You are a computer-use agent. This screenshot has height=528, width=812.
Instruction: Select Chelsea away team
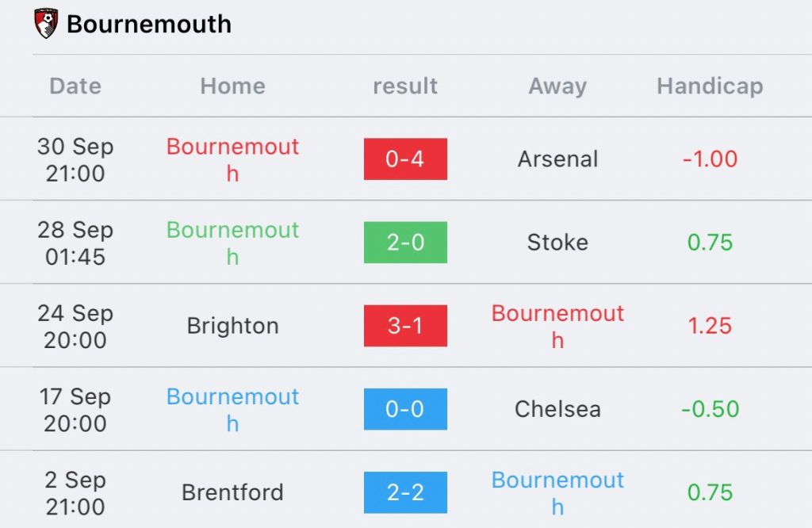tap(557, 409)
